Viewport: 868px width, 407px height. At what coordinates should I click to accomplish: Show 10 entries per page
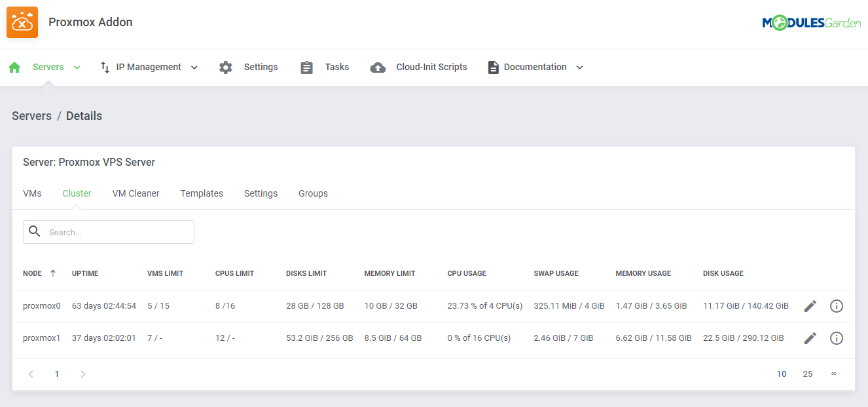[x=782, y=374]
